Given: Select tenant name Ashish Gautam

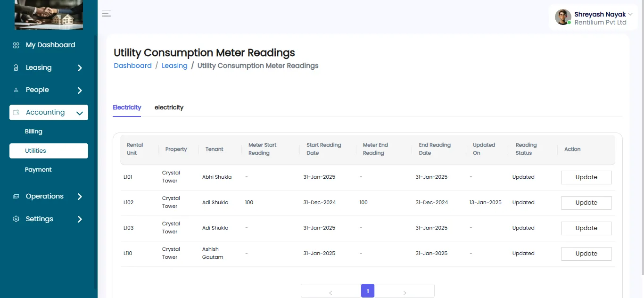Looking at the screenshot, I should click(x=213, y=253).
